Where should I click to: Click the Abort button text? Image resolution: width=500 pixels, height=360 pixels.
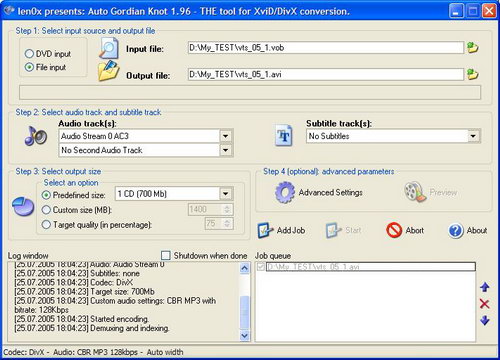point(415,230)
